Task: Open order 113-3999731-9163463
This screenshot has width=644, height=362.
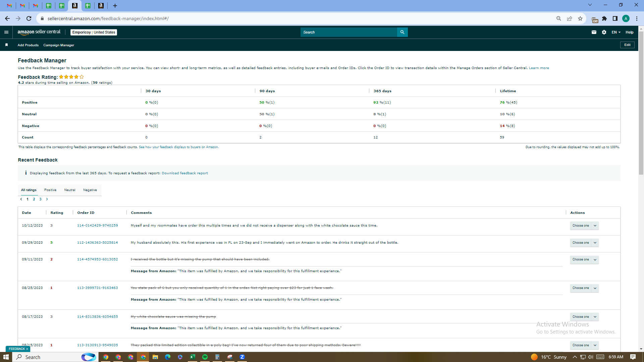Action: [x=98, y=288]
